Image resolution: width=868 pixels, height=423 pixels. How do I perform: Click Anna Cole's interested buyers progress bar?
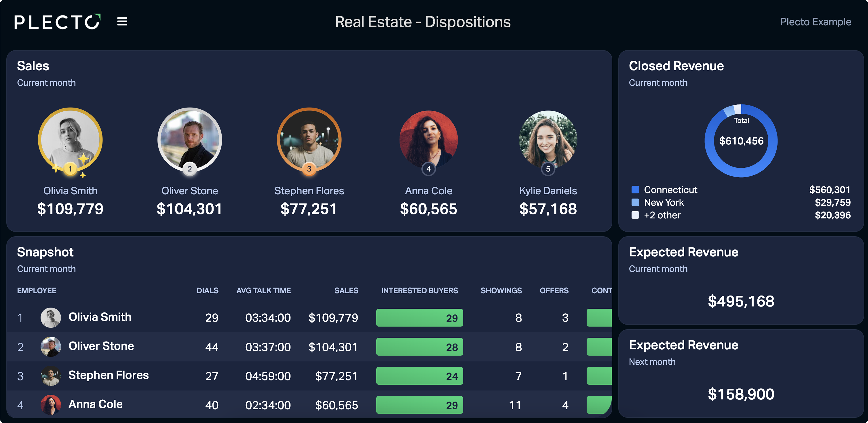pos(420,405)
